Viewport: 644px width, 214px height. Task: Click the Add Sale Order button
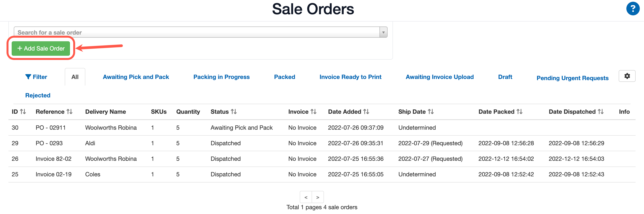coord(41,48)
